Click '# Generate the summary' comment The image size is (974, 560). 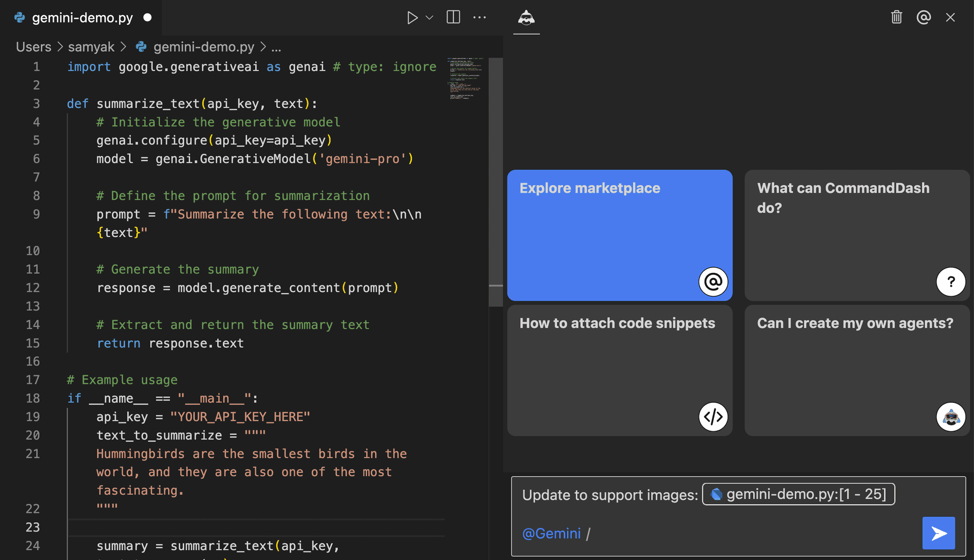(x=178, y=269)
